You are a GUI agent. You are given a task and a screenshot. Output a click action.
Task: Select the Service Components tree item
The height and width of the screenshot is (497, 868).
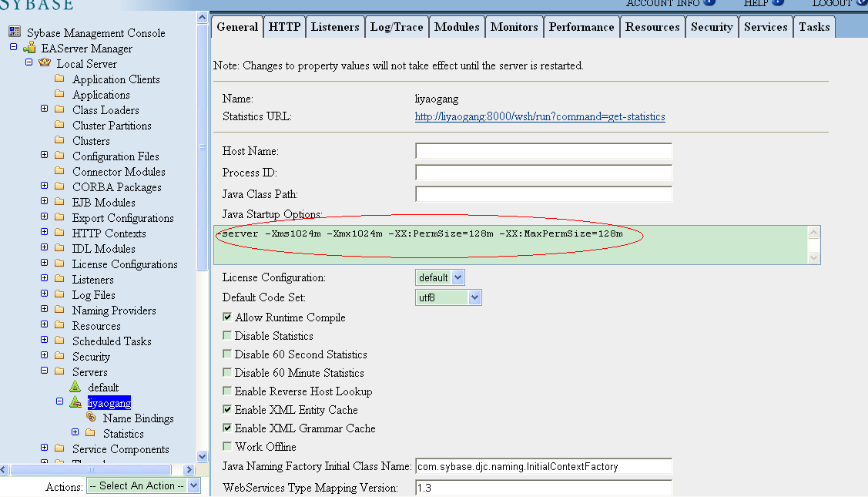[x=121, y=449]
